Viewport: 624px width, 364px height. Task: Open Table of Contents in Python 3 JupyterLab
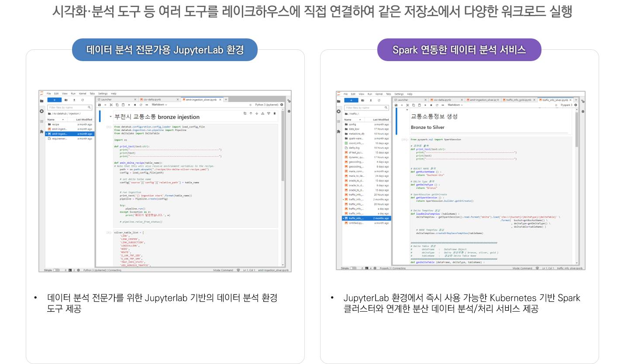coord(41,121)
